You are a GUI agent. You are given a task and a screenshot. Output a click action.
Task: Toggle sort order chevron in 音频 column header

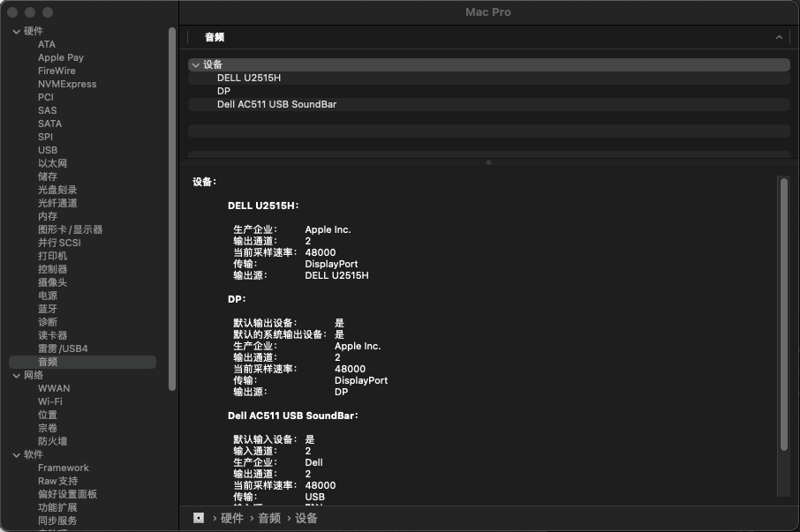[779, 37]
